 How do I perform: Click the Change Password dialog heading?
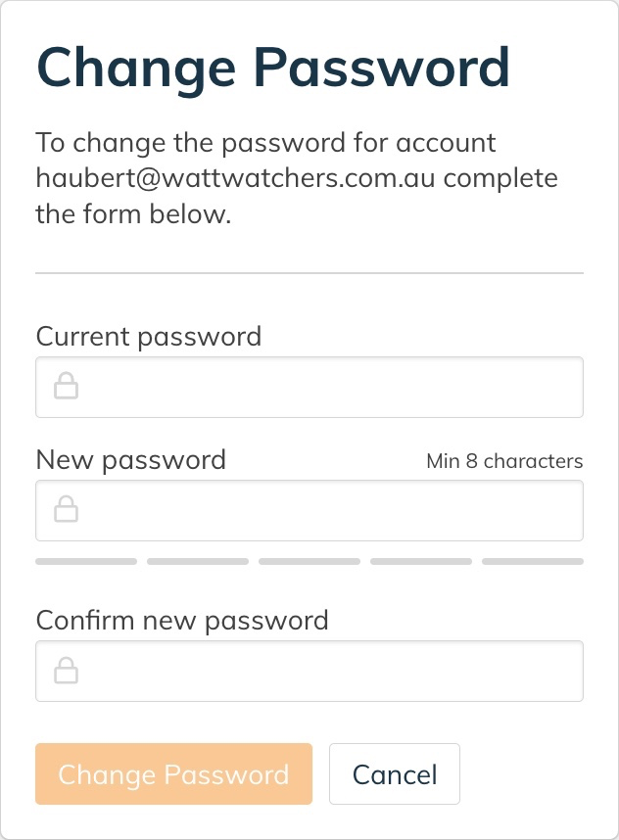(x=273, y=69)
